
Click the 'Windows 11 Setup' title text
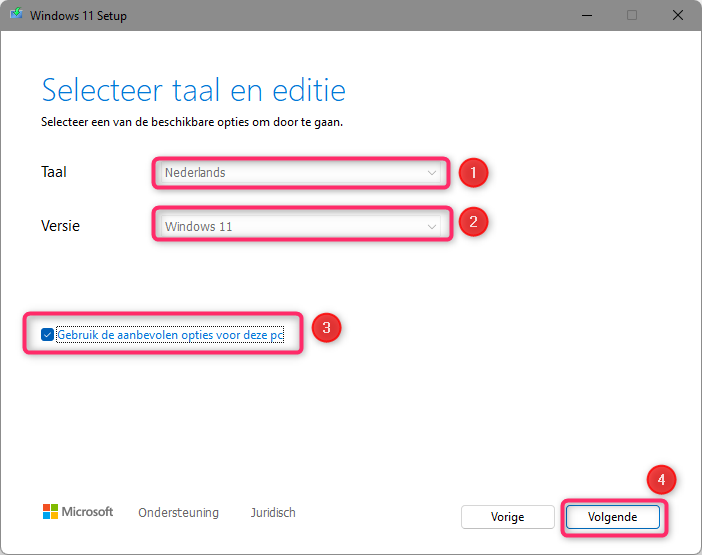tap(78, 16)
